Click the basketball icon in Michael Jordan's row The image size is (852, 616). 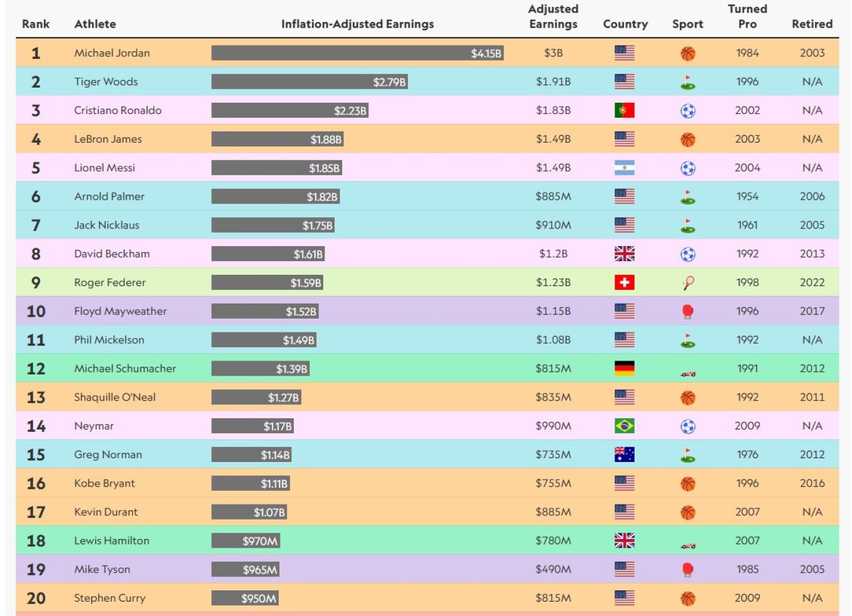(x=687, y=54)
